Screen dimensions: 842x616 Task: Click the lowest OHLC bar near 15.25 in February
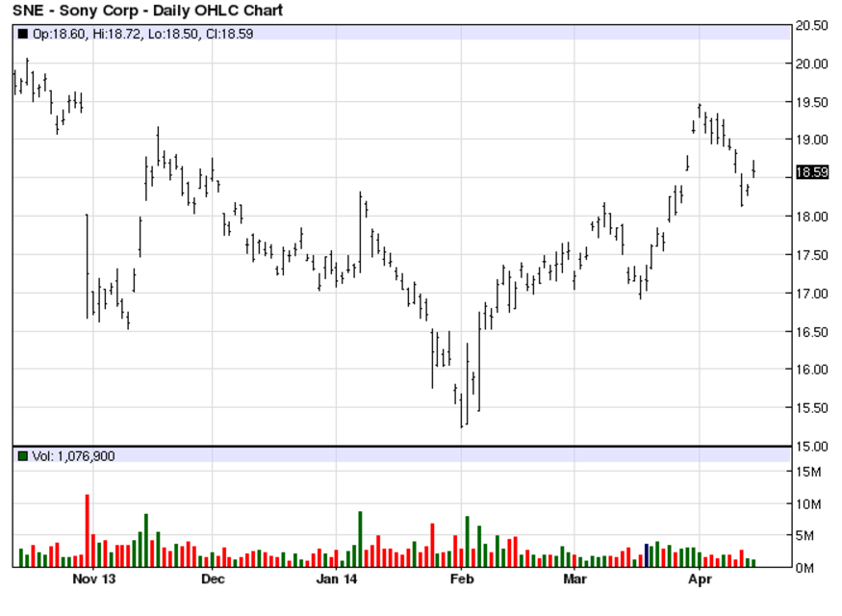[x=461, y=410]
